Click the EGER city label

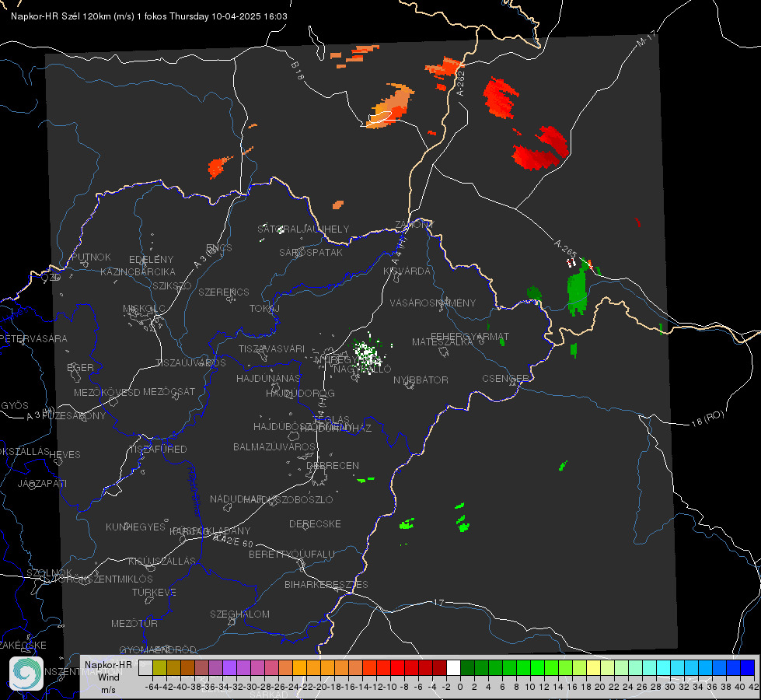80,367
